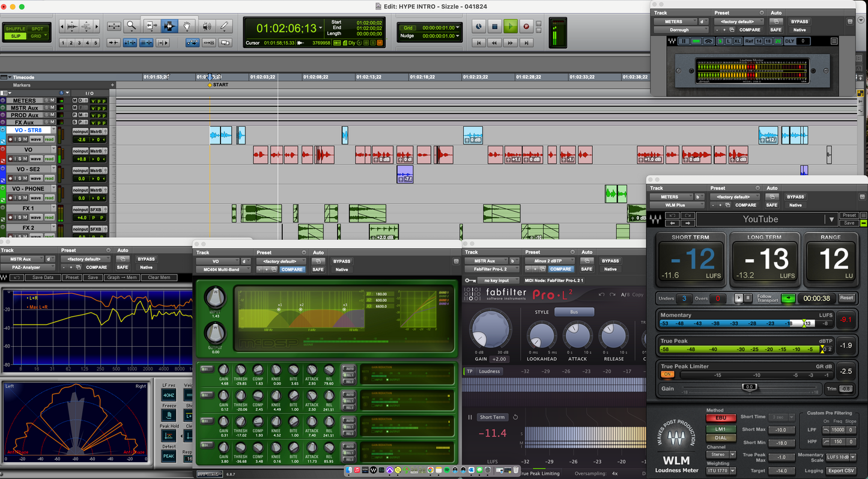Select the Zoomer magnifying glass tool

pyautogui.click(x=131, y=26)
